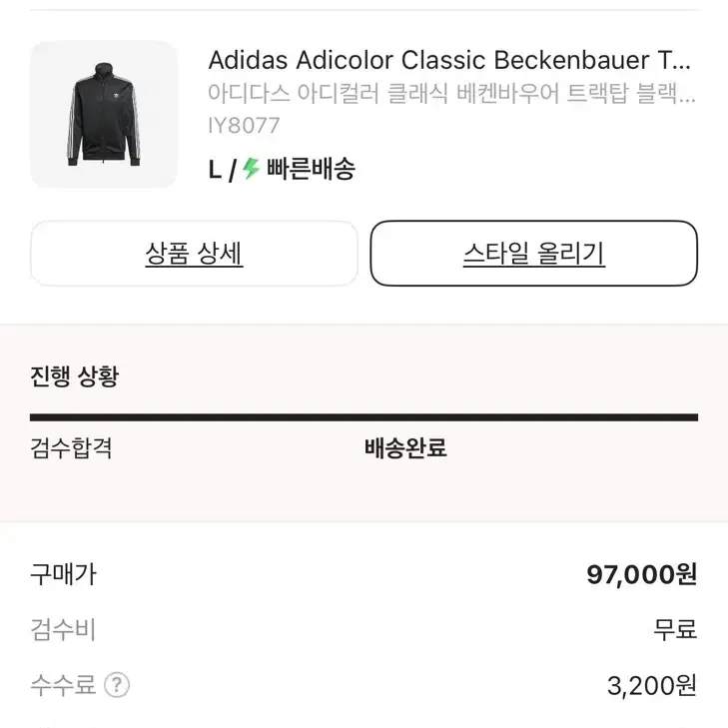Viewport: 728px width, 728px height.
Task: Tap the 진행 상황 section heading
Action: tap(75, 376)
